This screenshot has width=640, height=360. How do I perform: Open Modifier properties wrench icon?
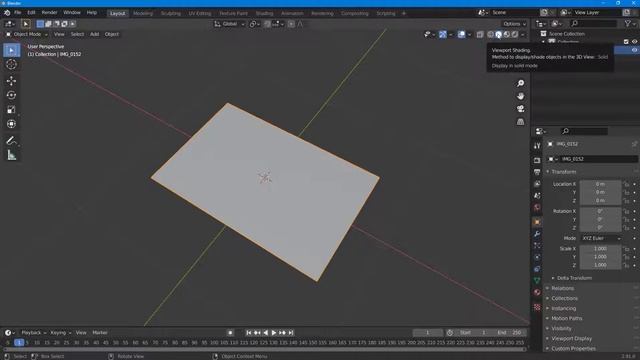click(537, 233)
